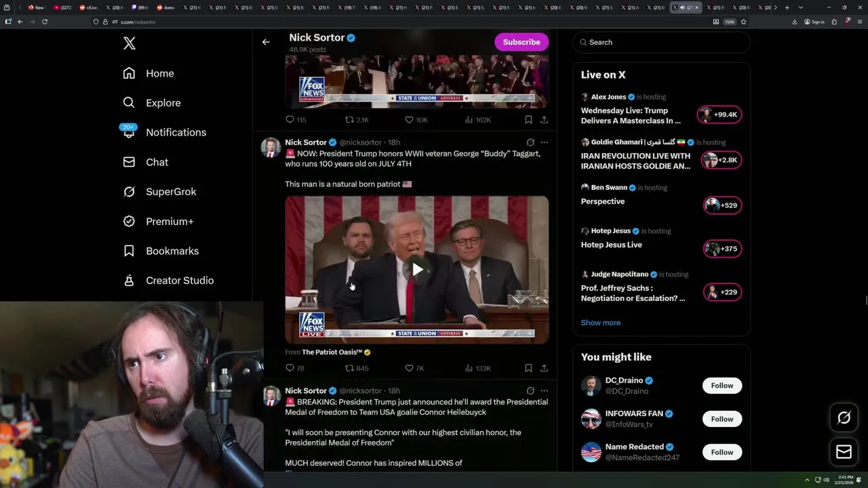This screenshot has width=868, height=488.
Task: Repost the top post (2.1K)
Action: [x=357, y=120]
